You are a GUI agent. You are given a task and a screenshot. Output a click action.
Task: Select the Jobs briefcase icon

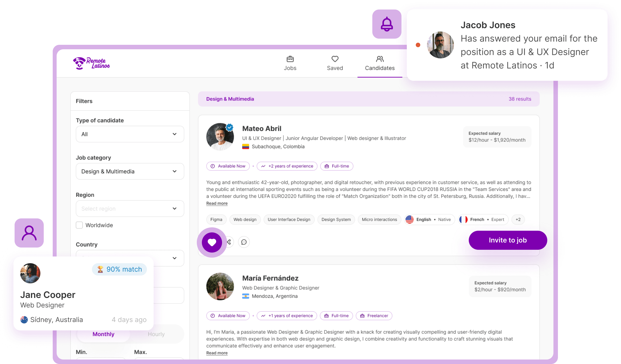point(290,59)
